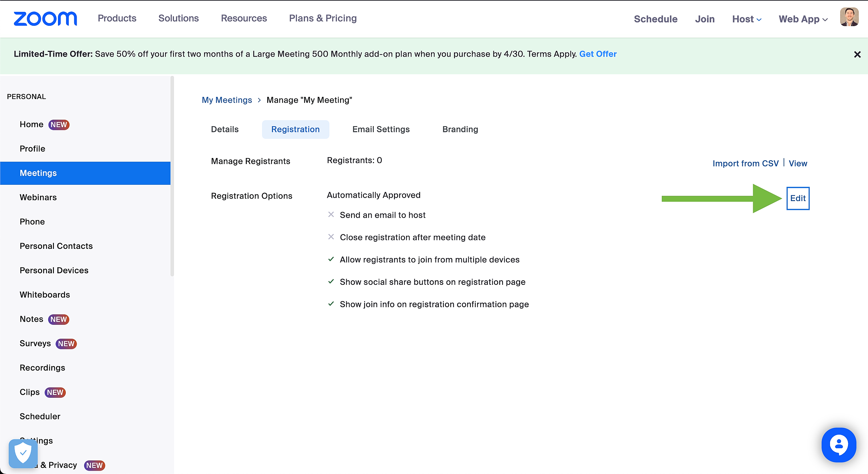Dismiss the limited-time offer banner
Viewport: 868px width, 474px height.
(857, 54)
